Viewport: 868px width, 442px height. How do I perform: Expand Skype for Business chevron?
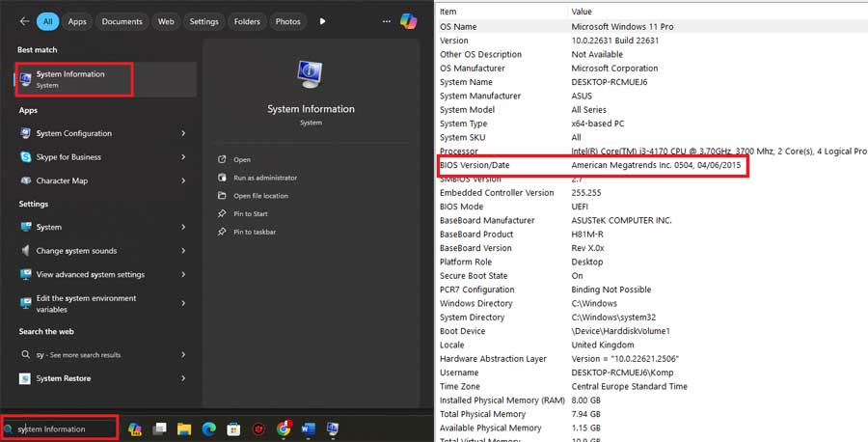tap(183, 157)
